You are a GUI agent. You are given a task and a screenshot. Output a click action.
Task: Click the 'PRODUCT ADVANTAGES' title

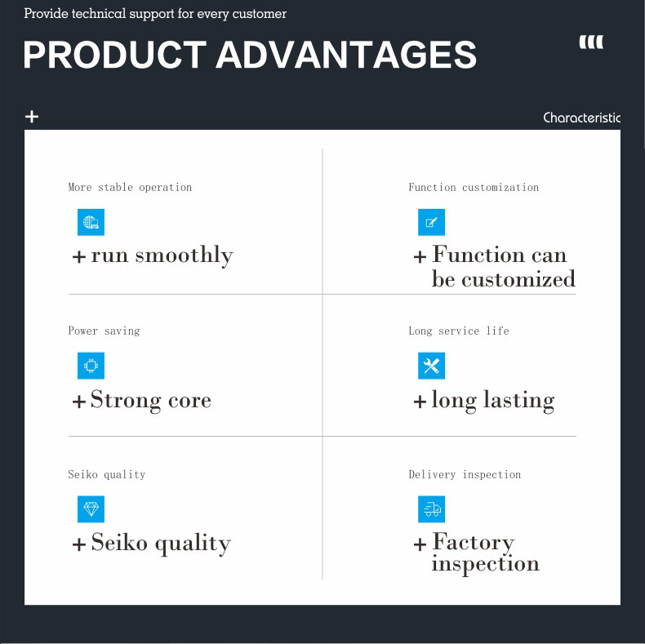[x=250, y=56]
